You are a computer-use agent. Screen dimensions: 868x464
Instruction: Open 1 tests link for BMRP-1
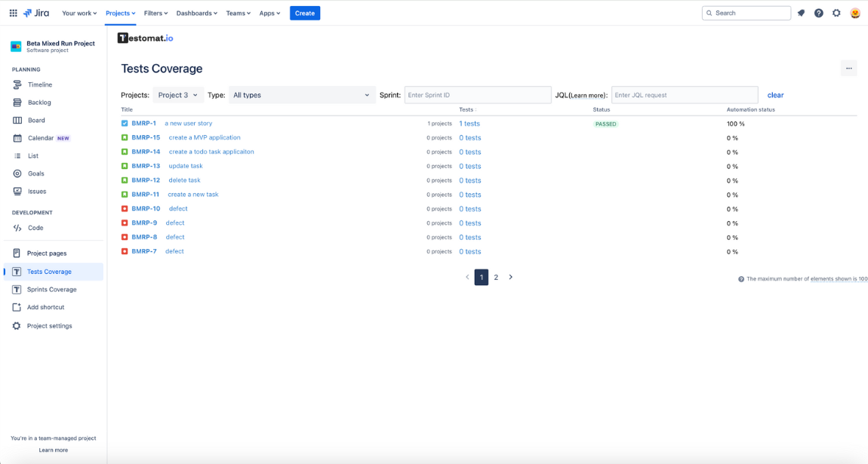(470, 123)
